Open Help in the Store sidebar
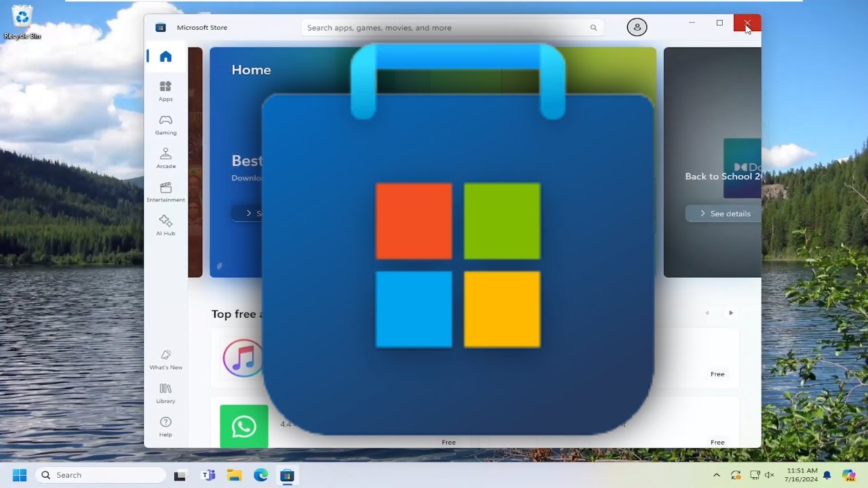Screen dimensions: 868x488 (x=165, y=426)
